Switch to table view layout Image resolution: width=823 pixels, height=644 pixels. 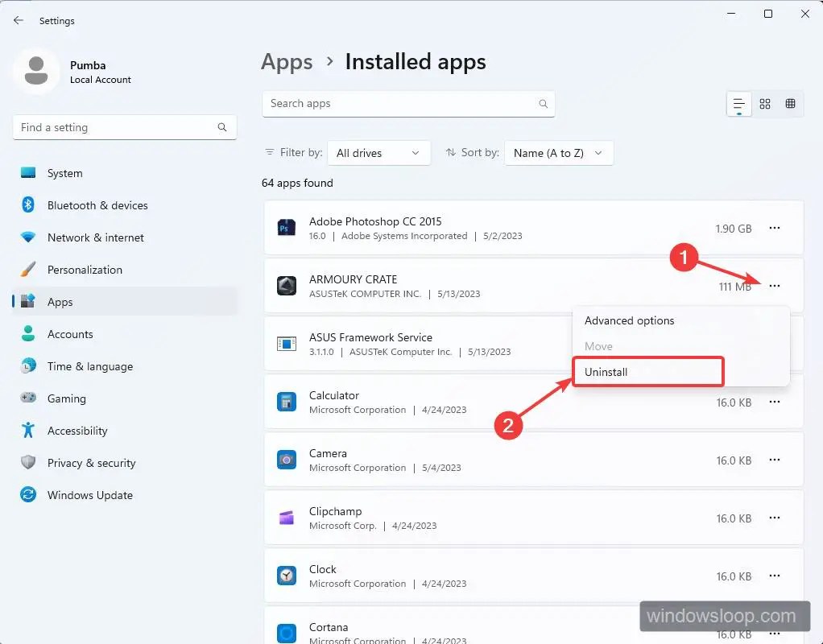pos(790,103)
